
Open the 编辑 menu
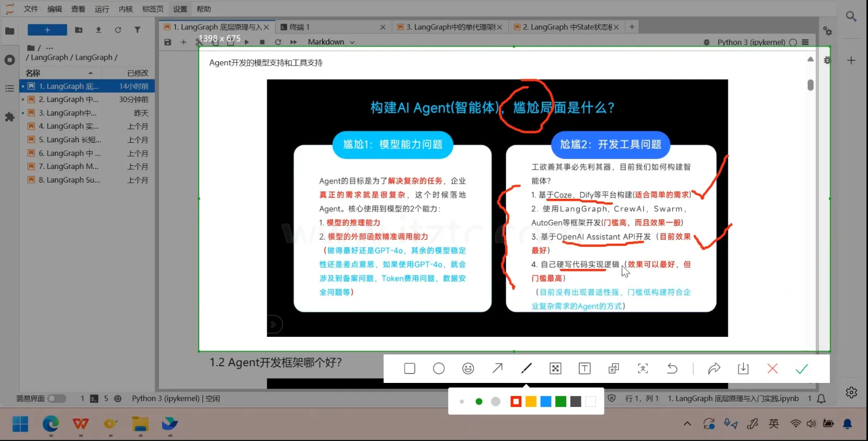coord(54,9)
